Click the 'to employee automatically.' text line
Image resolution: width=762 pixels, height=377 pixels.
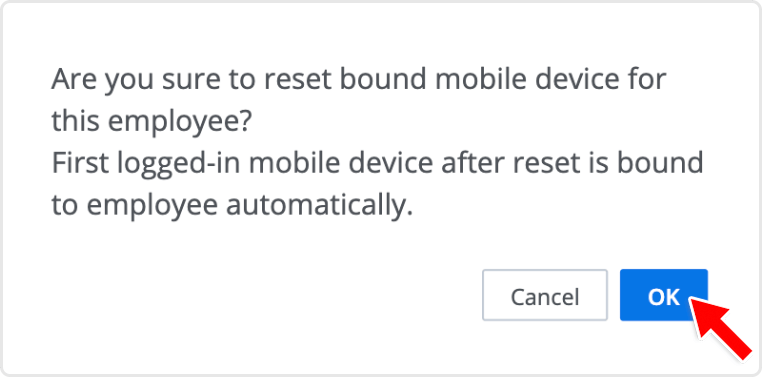click(x=232, y=206)
